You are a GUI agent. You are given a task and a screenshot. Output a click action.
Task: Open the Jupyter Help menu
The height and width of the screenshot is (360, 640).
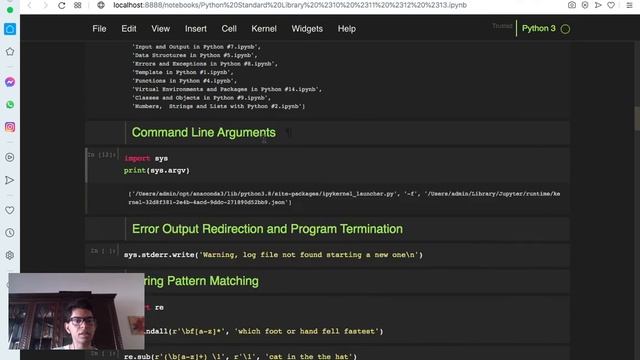pyautogui.click(x=347, y=29)
